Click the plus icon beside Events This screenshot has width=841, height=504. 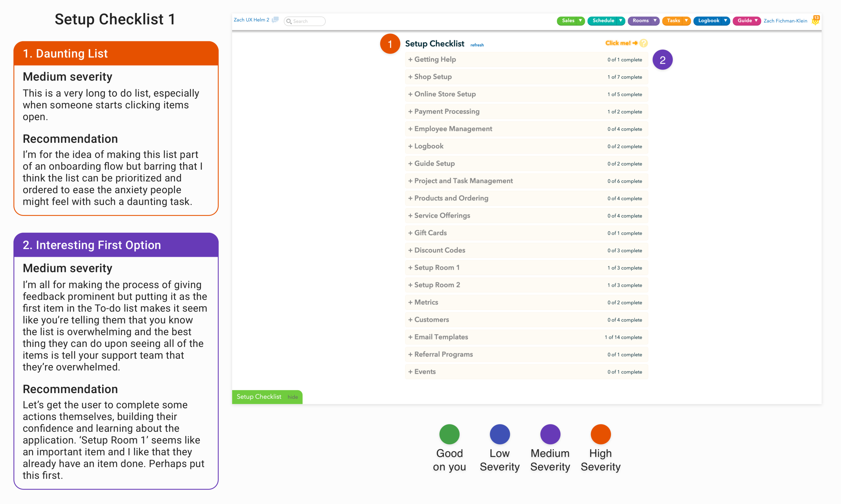[x=410, y=371]
